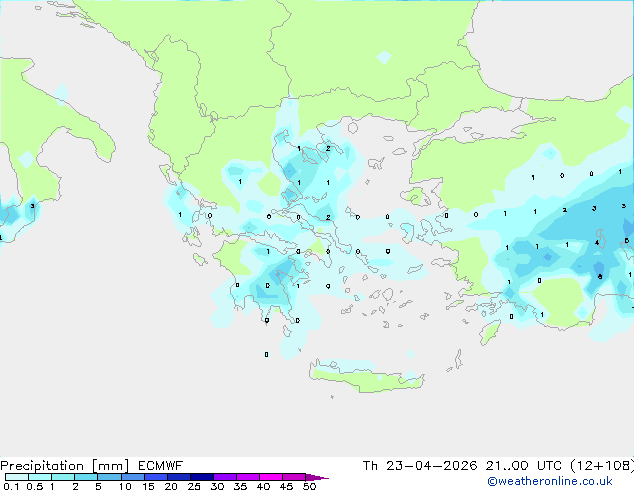Pick the 25–30 mm navy legend swatch
This screenshot has width=634, height=490.
(202, 477)
